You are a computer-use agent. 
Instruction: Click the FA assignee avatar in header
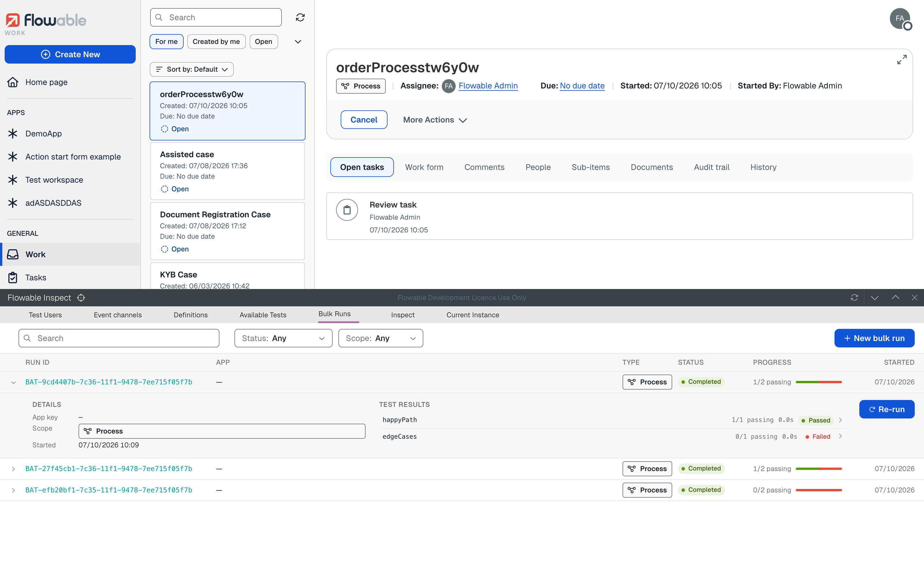449,86
